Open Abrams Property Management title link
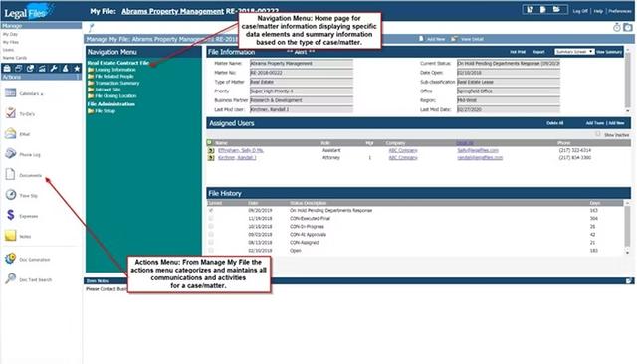Screen dimensions: 637x364 (x=172, y=11)
